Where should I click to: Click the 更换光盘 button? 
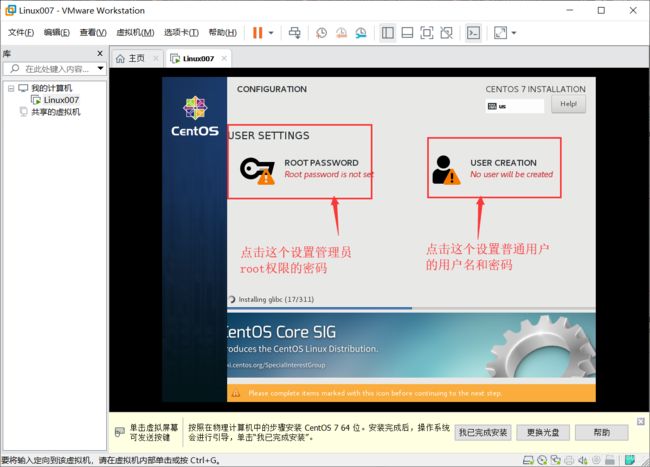543,433
